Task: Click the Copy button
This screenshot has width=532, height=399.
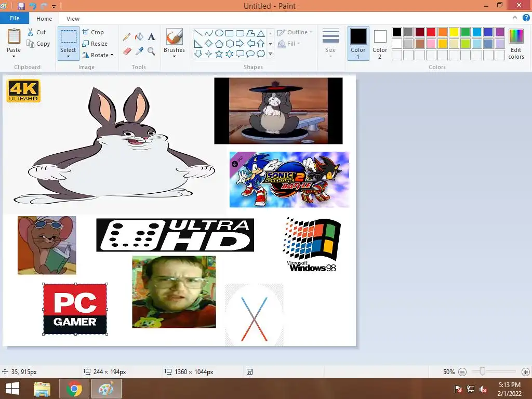Action: click(x=38, y=44)
